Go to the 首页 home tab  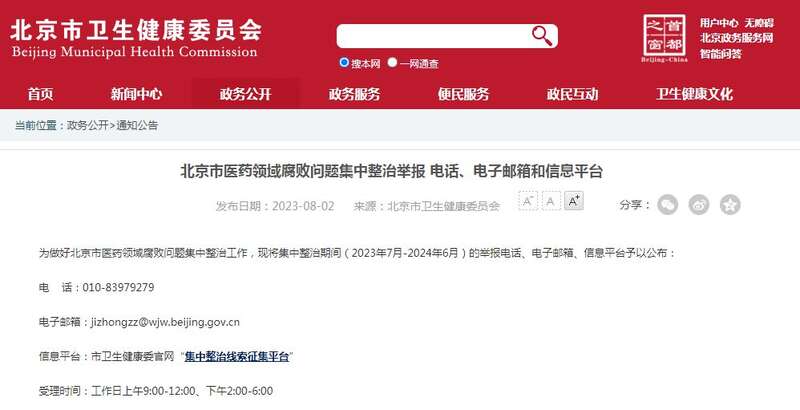(x=40, y=94)
